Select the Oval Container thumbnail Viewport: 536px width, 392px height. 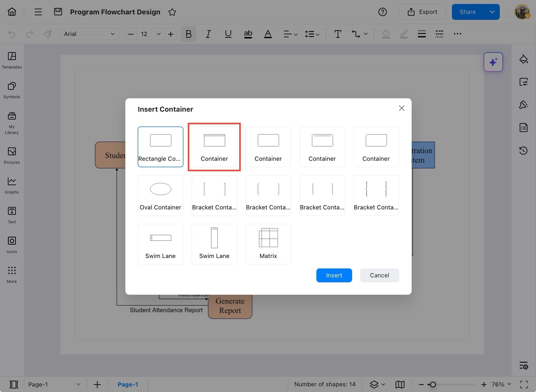(x=160, y=195)
